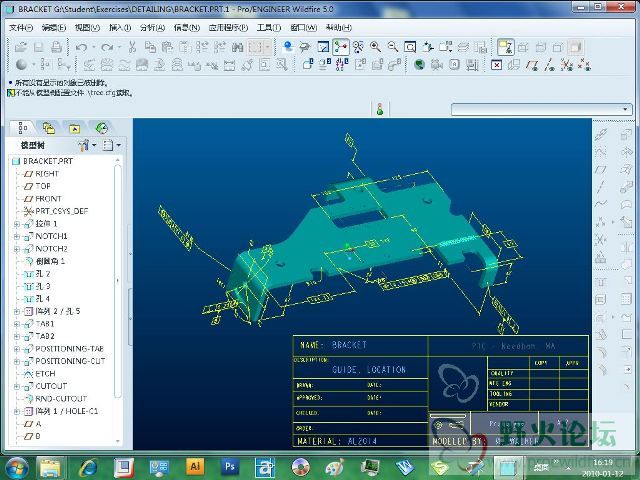The image size is (640, 480).
Task: Toggle the spin center display icon
Action: 340,47
